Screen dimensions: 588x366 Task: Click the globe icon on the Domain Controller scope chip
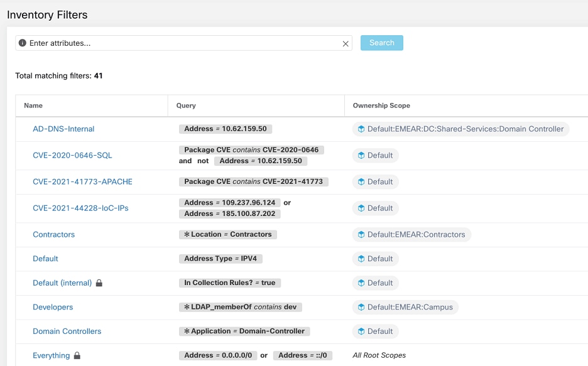pos(361,129)
